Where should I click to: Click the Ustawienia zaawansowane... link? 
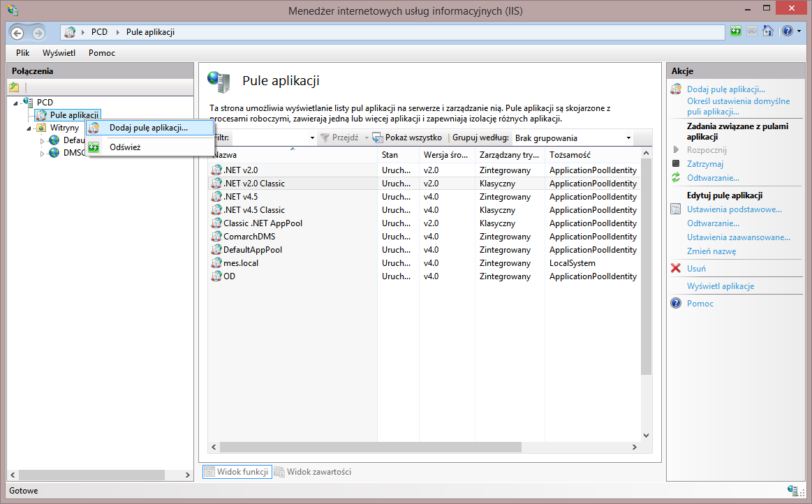pos(739,237)
